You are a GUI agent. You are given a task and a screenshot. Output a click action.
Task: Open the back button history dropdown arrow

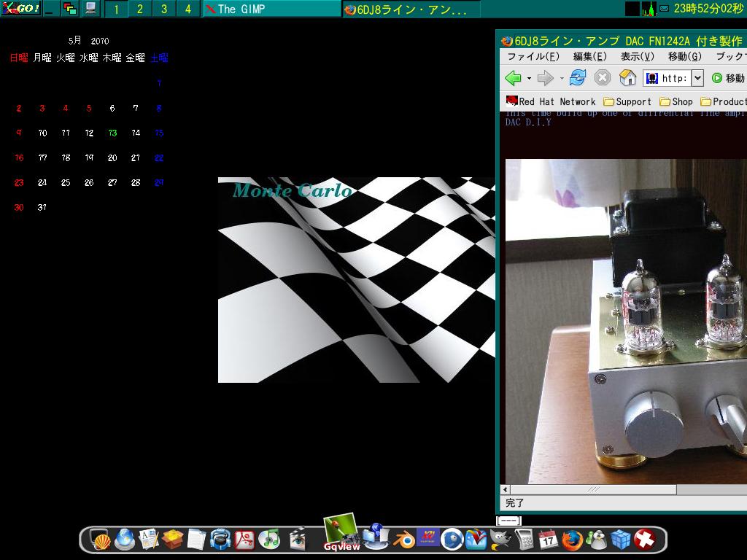[528, 79]
